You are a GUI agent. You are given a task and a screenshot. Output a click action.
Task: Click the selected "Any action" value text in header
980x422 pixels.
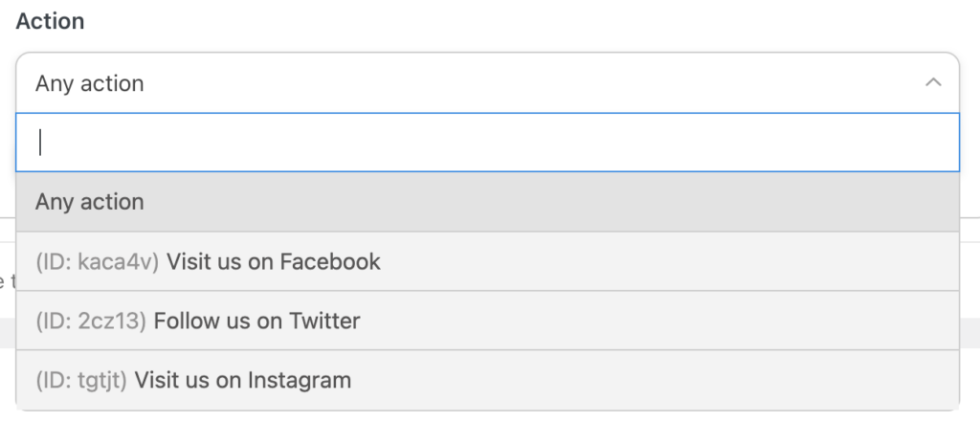click(x=90, y=83)
